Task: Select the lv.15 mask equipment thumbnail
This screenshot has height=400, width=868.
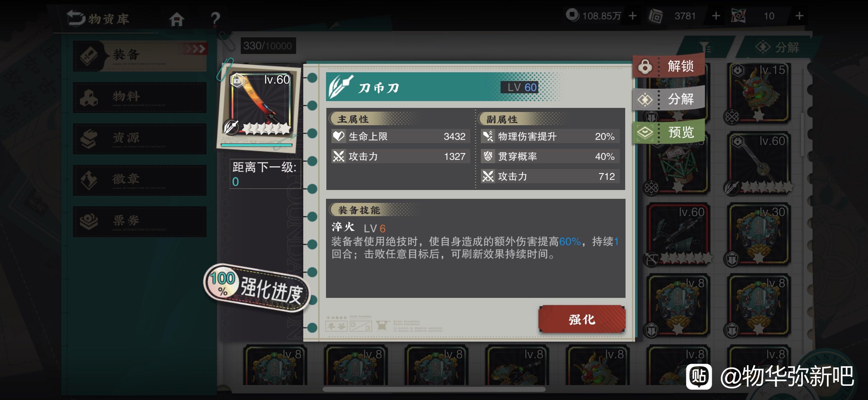Action: click(759, 92)
